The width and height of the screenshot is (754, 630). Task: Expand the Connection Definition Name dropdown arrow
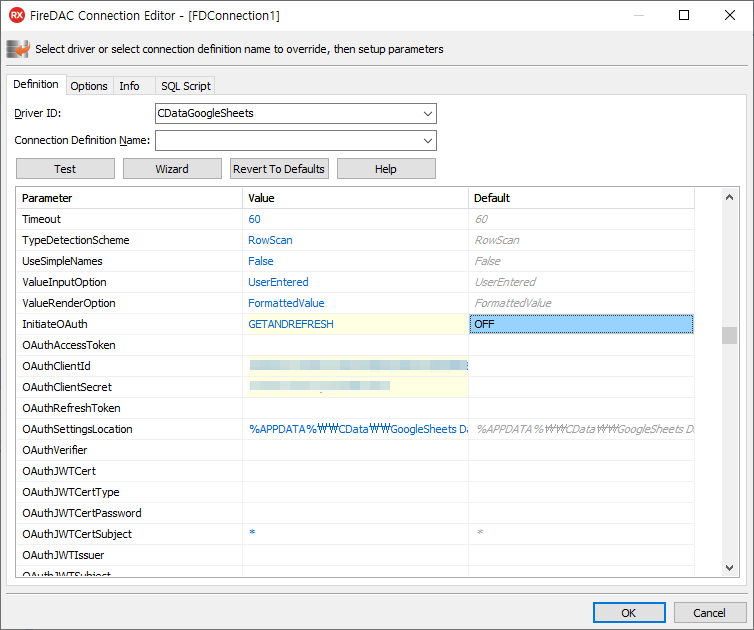tap(427, 140)
